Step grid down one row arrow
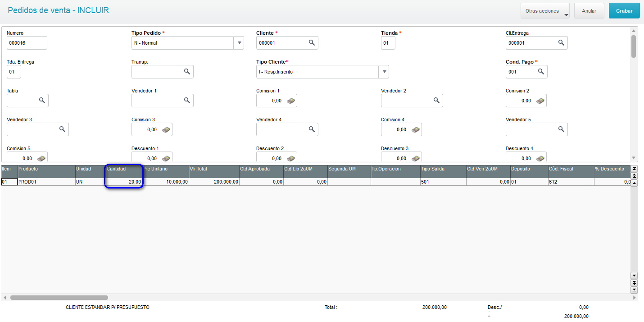Image resolution: width=644 pixels, height=322 pixels. 634,275
